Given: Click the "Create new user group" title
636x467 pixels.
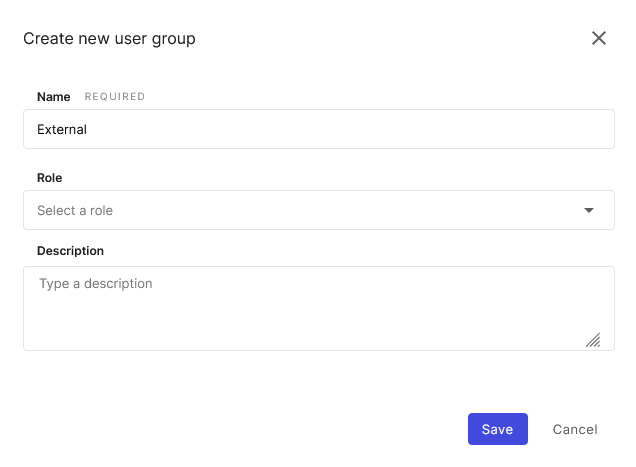Looking at the screenshot, I should [x=109, y=39].
